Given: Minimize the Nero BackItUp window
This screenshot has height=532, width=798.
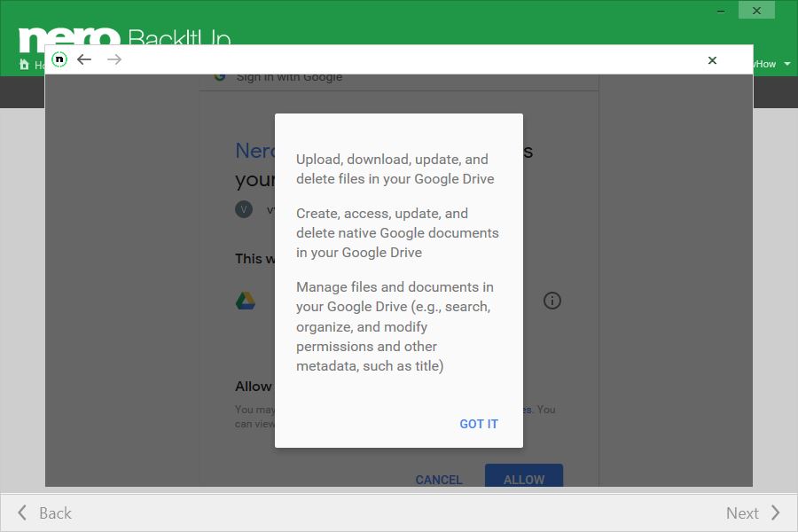Looking at the screenshot, I should pyautogui.click(x=721, y=11).
